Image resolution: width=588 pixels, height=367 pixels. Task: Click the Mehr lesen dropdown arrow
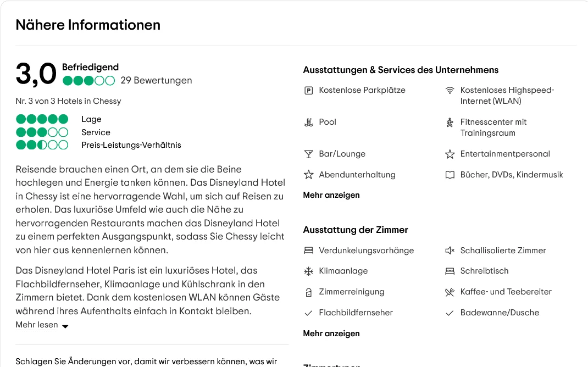tap(65, 326)
